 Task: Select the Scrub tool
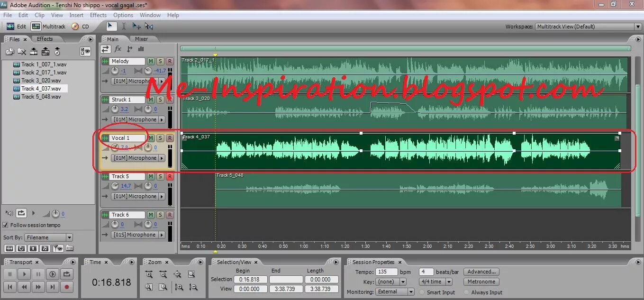pyautogui.click(x=149, y=27)
